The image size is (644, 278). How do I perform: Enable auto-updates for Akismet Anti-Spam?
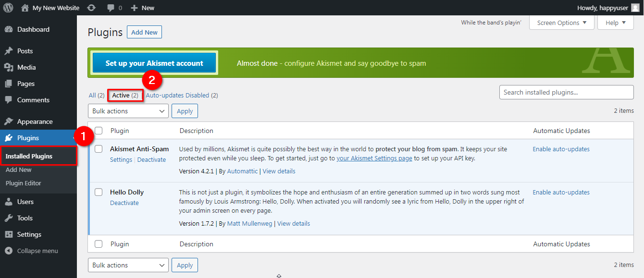pyautogui.click(x=561, y=149)
